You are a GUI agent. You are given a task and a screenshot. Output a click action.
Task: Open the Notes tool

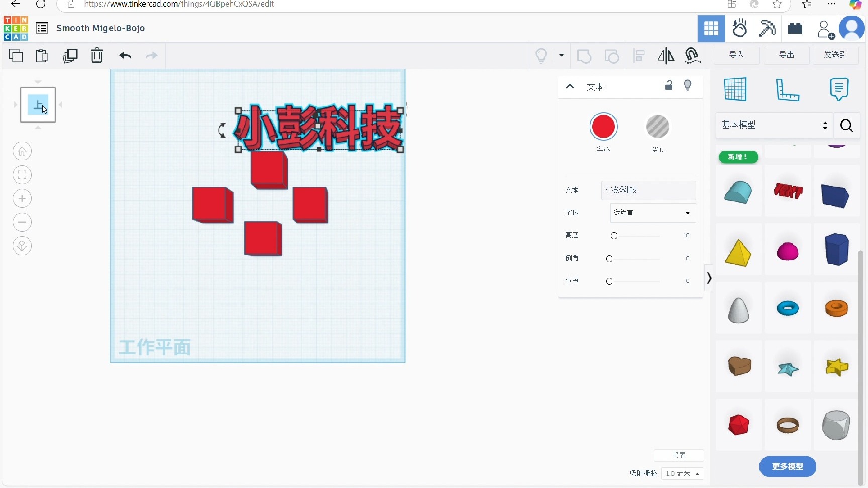pyautogui.click(x=839, y=89)
